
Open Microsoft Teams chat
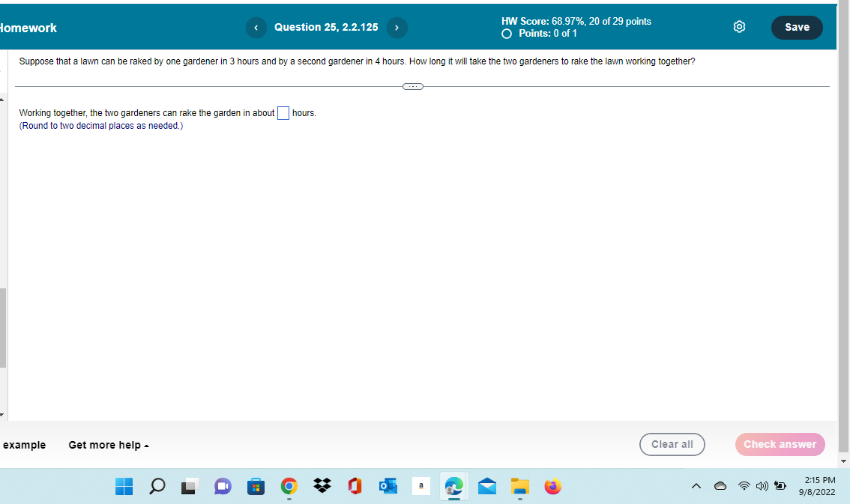point(222,486)
